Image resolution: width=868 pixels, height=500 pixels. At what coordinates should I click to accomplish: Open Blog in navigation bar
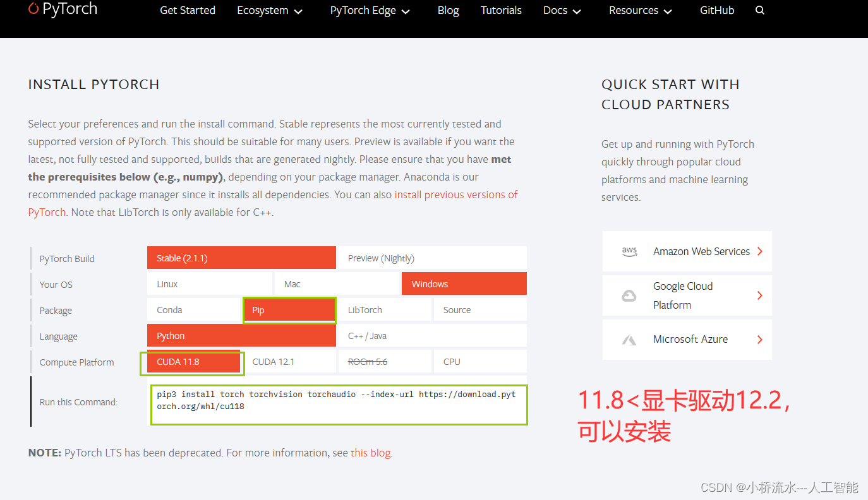tap(449, 10)
